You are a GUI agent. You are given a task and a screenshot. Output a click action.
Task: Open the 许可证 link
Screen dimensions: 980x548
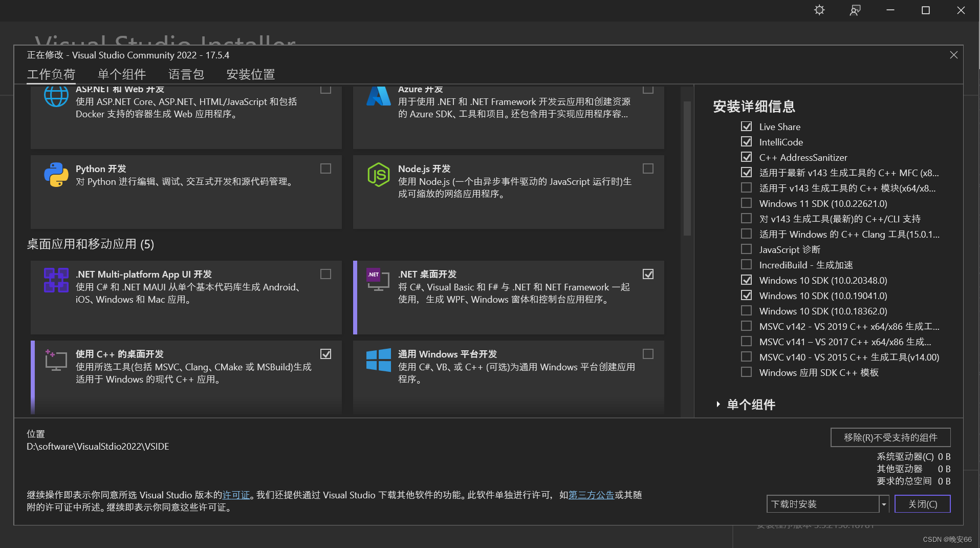pos(236,495)
